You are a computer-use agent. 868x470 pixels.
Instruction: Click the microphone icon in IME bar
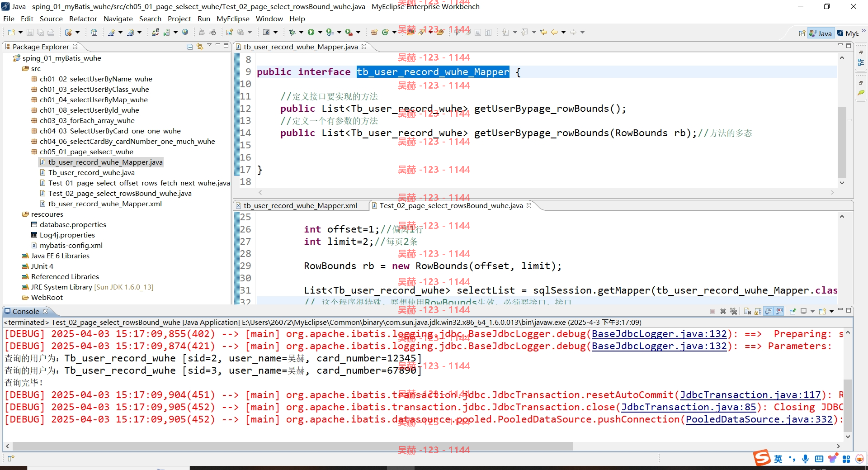coord(805,459)
